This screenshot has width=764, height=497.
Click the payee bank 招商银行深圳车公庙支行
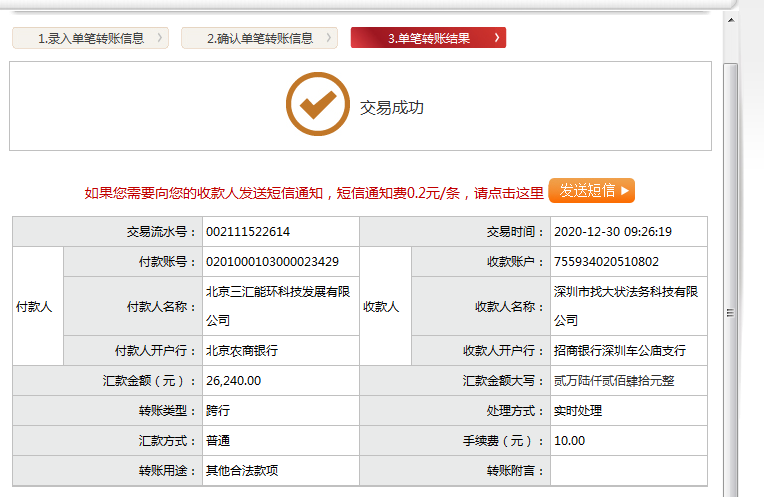(x=619, y=351)
